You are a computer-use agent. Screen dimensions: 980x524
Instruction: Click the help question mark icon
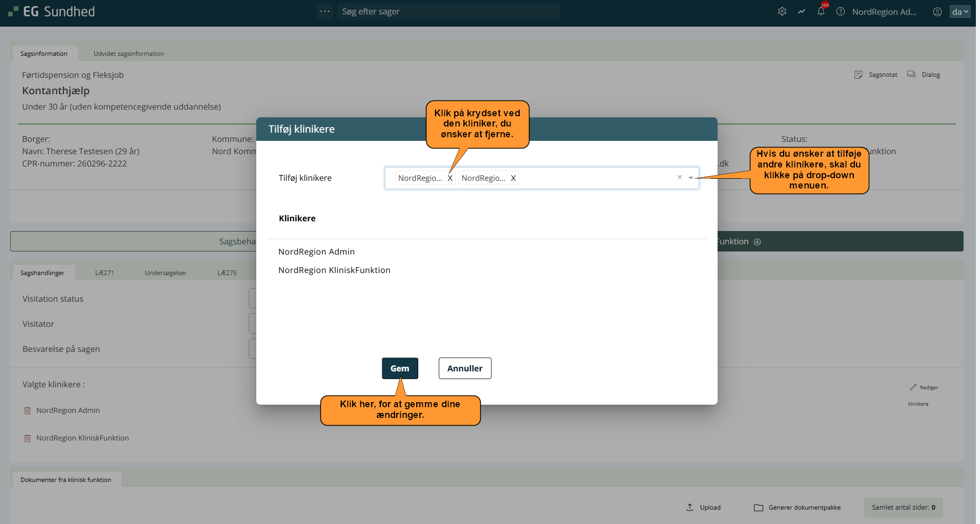841,11
